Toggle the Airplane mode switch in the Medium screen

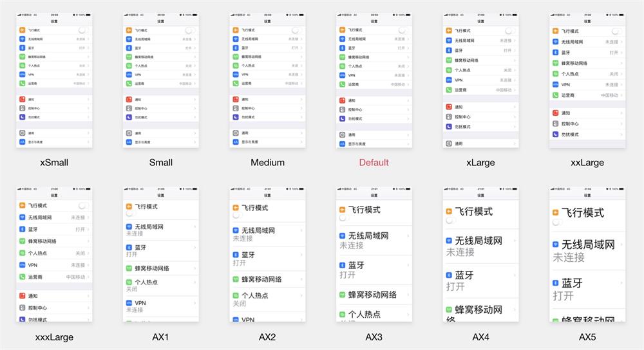[x=296, y=30]
